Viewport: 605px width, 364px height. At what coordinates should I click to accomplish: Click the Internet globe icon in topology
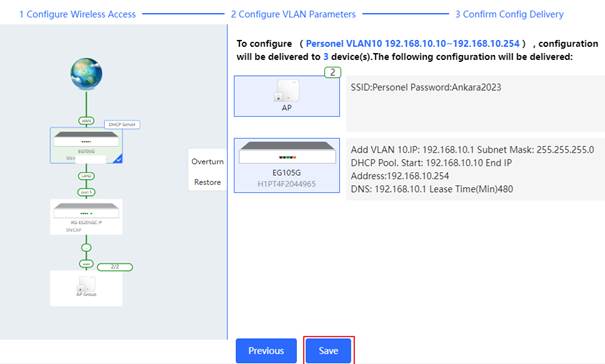pyautogui.click(x=86, y=74)
